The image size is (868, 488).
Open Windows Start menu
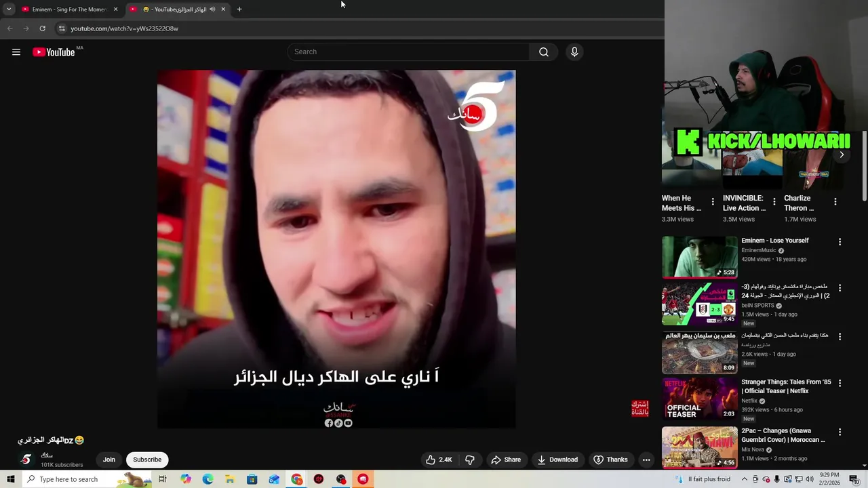tap(10, 479)
